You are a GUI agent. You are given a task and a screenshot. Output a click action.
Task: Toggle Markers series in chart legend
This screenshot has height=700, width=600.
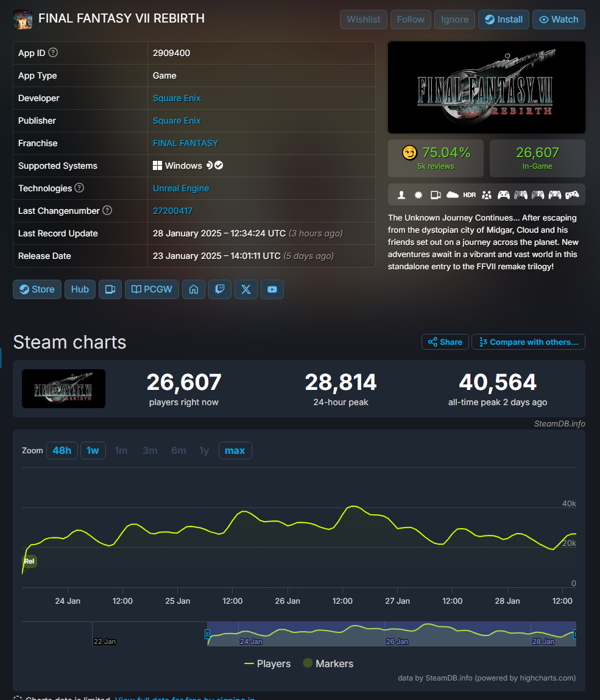(x=328, y=664)
